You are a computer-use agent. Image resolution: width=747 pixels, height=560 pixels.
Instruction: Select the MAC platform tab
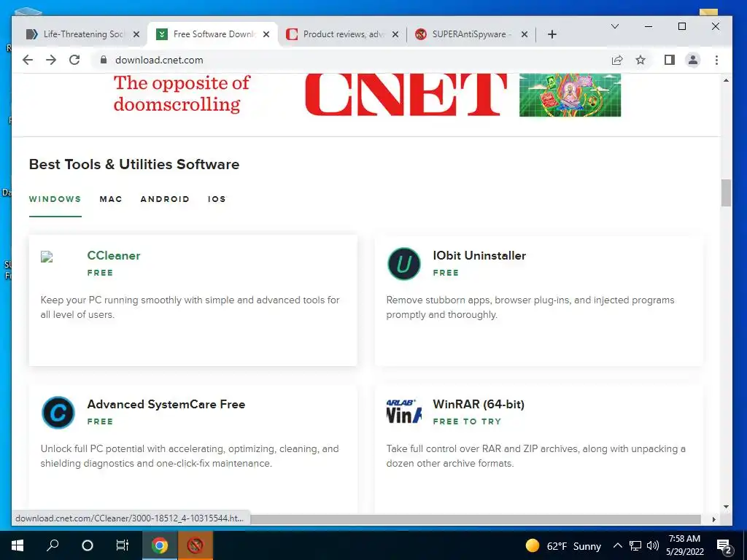(x=111, y=199)
